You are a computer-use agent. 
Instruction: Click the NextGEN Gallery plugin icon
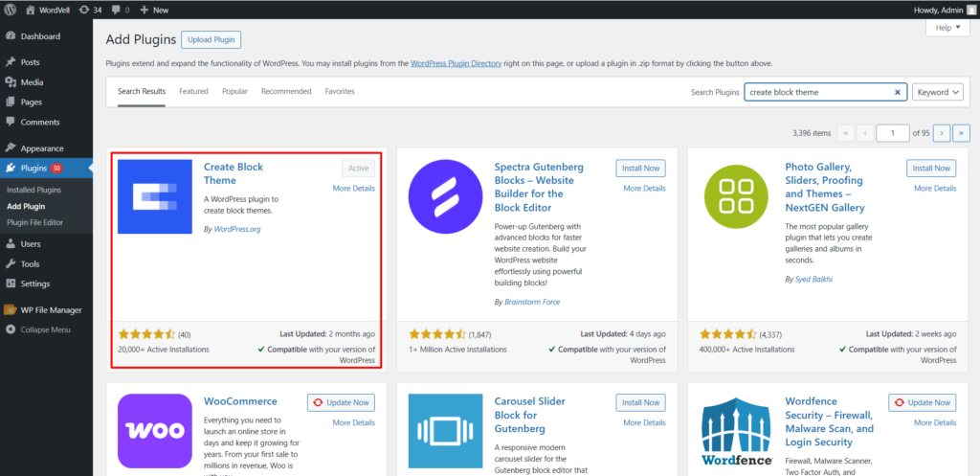point(736,196)
